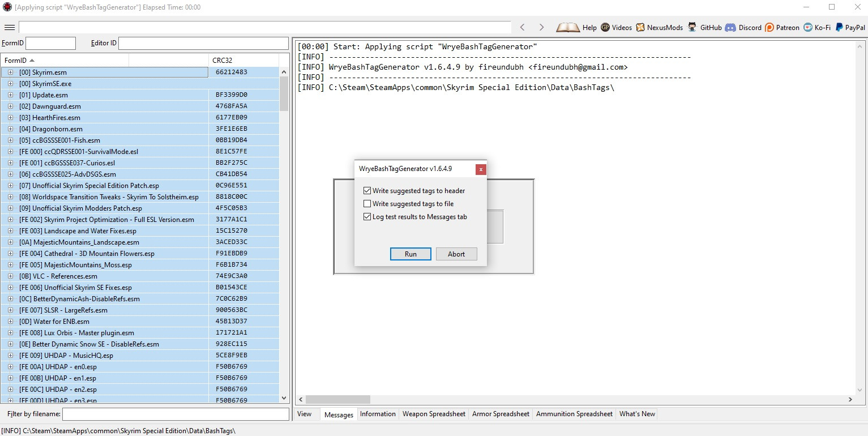Switch to the View tab
The width and height of the screenshot is (868, 436).
click(305, 414)
